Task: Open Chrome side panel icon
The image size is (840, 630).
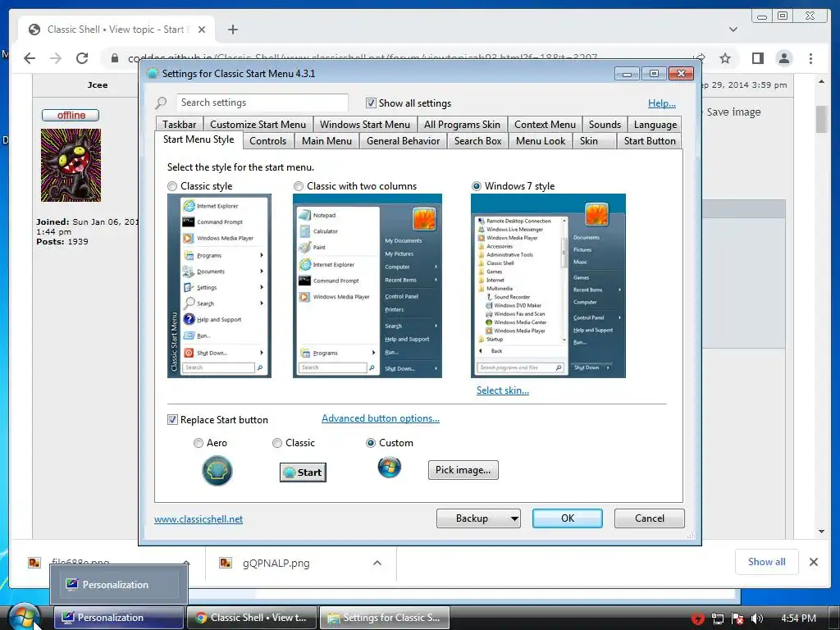Action: click(757, 58)
